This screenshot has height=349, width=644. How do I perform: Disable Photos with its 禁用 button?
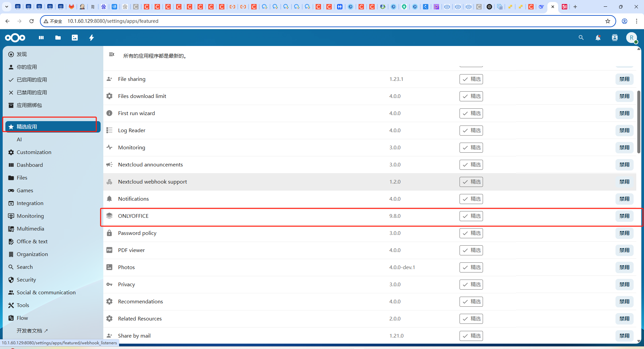(624, 267)
